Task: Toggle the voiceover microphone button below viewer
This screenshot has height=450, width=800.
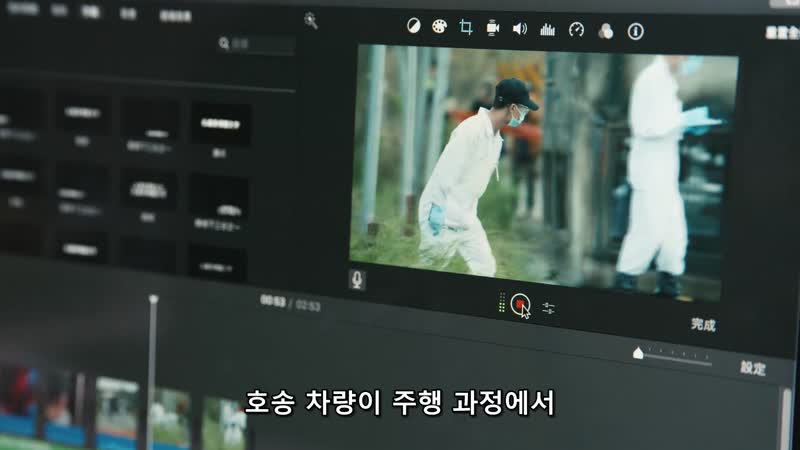Action: 357,280
